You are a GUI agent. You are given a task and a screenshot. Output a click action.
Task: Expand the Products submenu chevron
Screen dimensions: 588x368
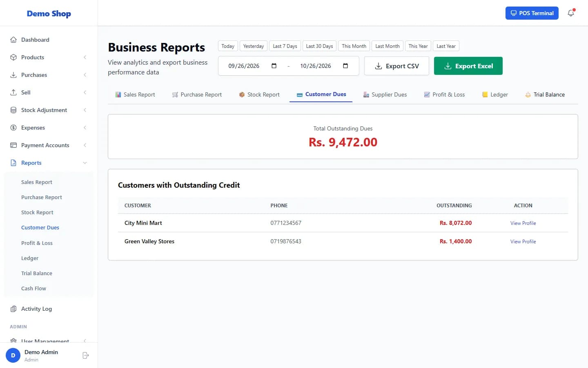pos(85,57)
